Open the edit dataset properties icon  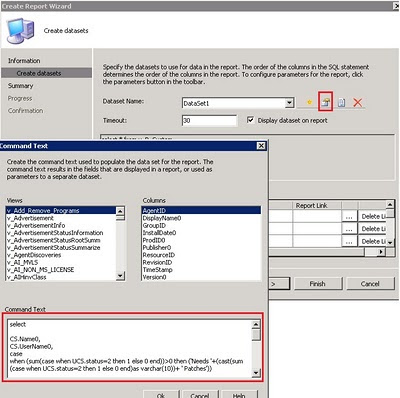coord(326,102)
